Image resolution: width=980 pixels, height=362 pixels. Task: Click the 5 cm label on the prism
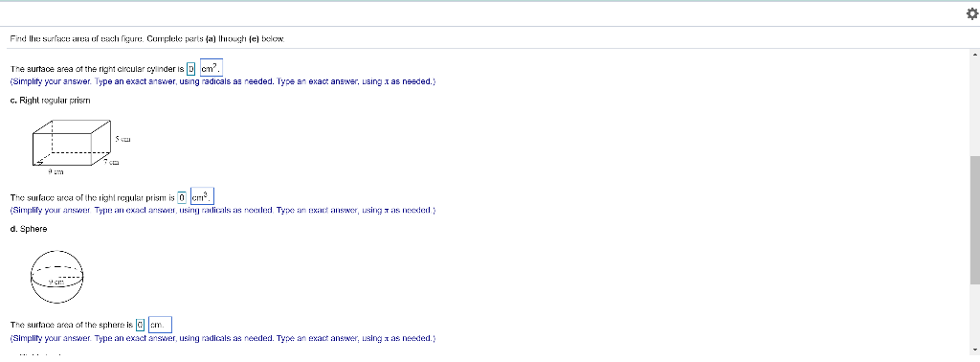click(x=122, y=140)
